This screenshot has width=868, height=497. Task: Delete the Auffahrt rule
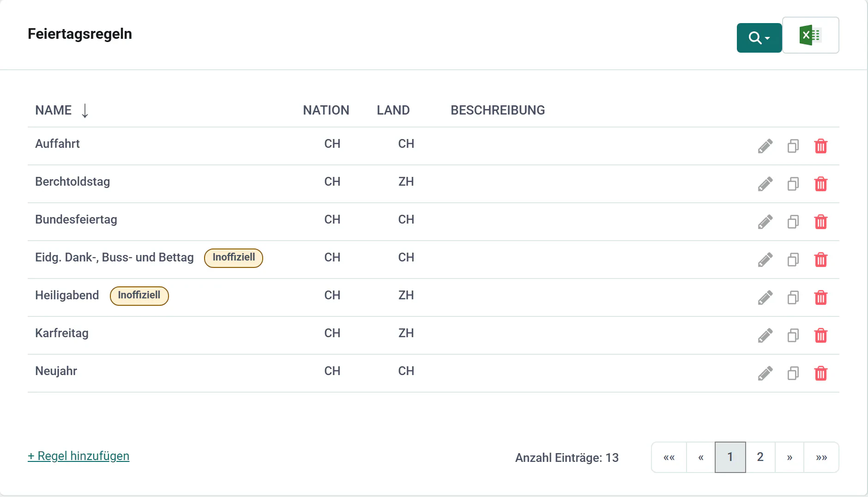820,146
